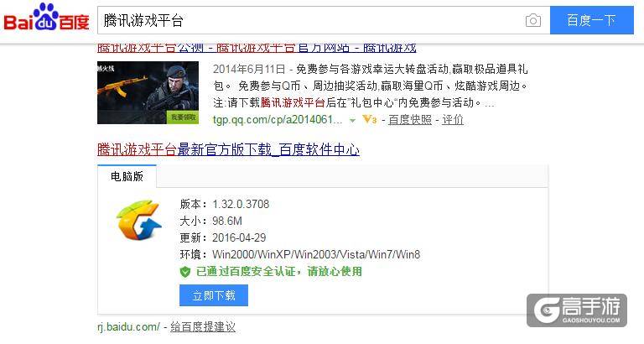The height and width of the screenshot is (344, 644).
Task: Open the soldier game thumbnail image
Action: coord(148,92)
